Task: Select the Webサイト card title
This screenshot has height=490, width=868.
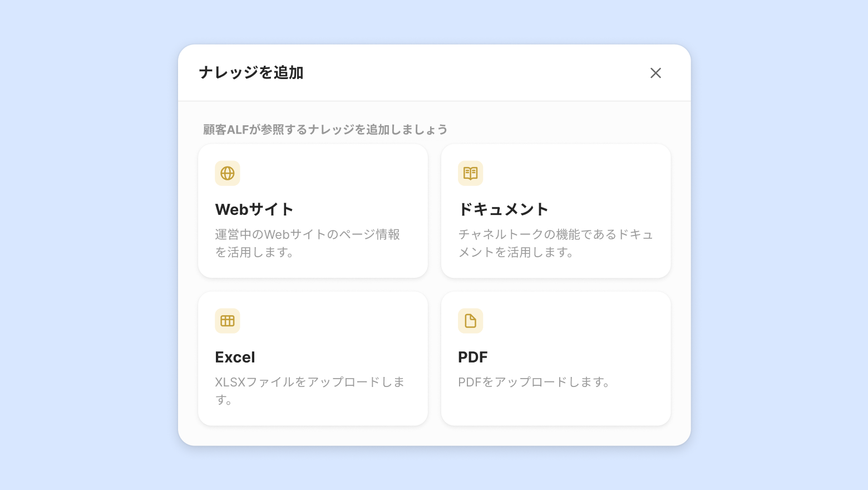Action: point(254,209)
